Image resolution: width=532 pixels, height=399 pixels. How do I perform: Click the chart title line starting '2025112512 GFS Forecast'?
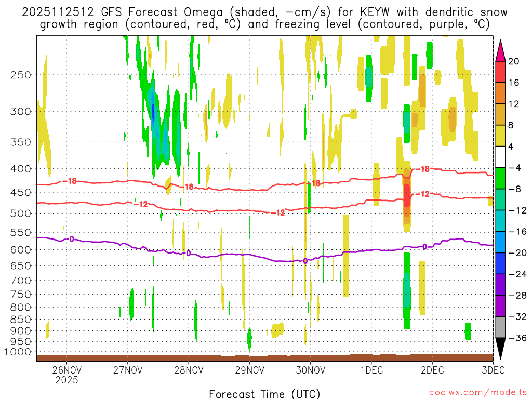tap(264, 12)
